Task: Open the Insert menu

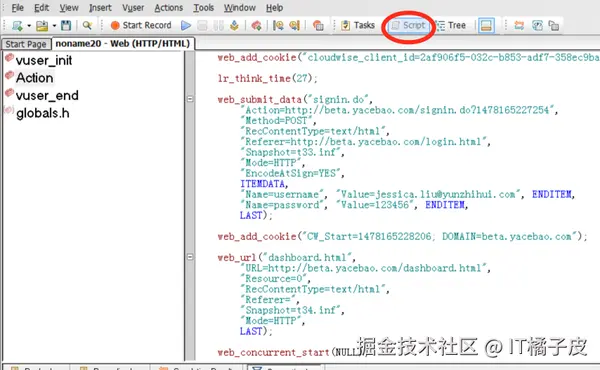Action: tap(100, 8)
